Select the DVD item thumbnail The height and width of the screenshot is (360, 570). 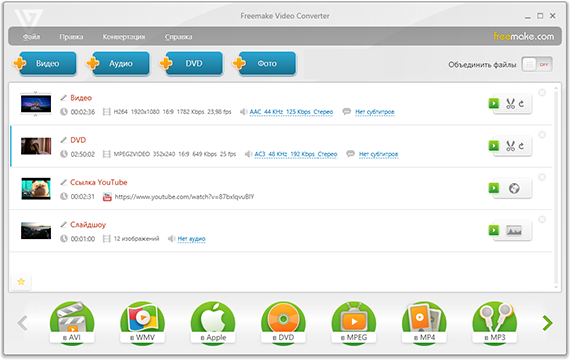(x=36, y=146)
